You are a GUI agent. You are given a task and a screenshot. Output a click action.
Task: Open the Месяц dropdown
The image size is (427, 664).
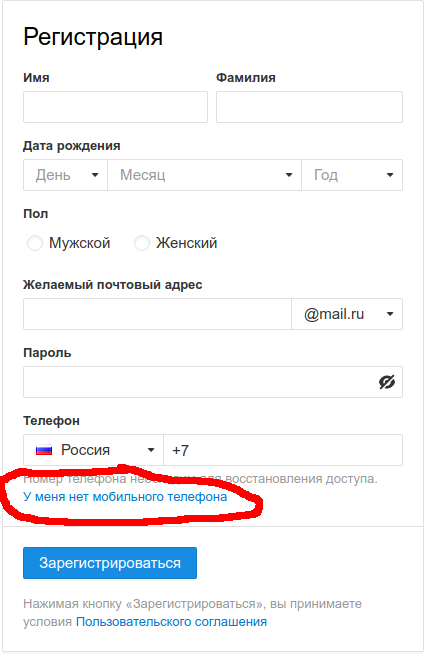pyautogui.click(x=205, y=175)
